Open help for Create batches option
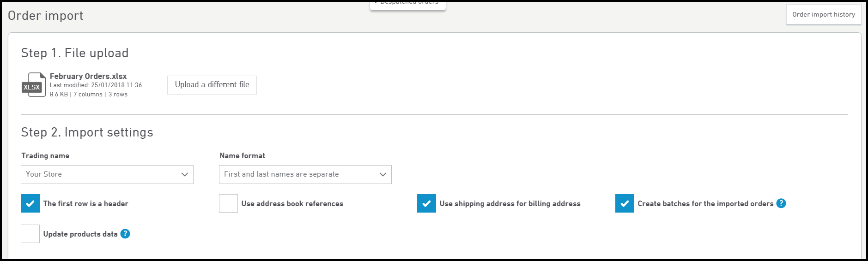 click(x=781, y=203)
